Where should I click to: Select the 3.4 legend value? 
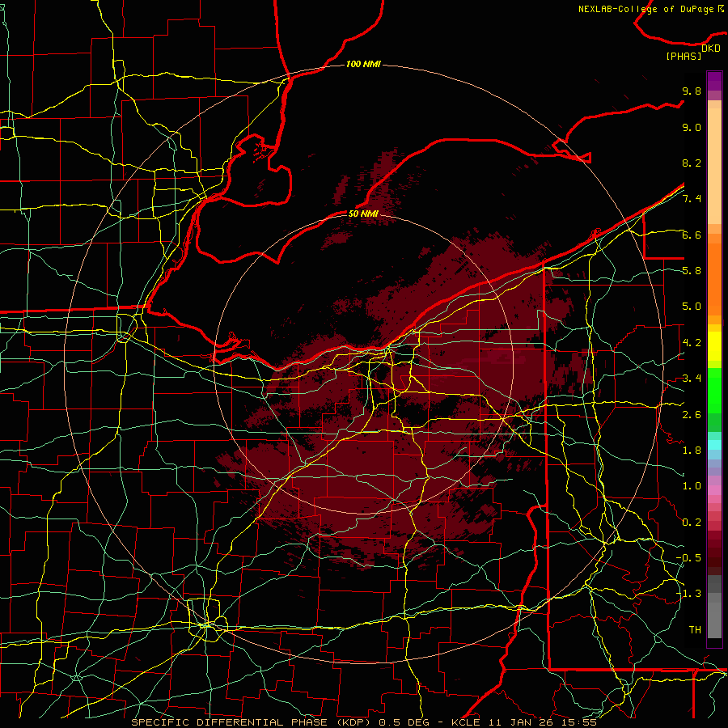(692, 379)
